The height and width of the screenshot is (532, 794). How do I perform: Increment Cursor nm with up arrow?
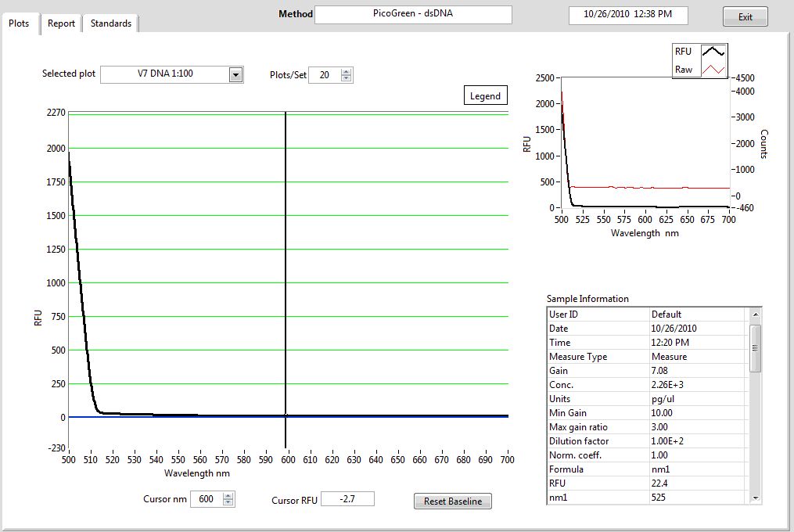(228, 496)
